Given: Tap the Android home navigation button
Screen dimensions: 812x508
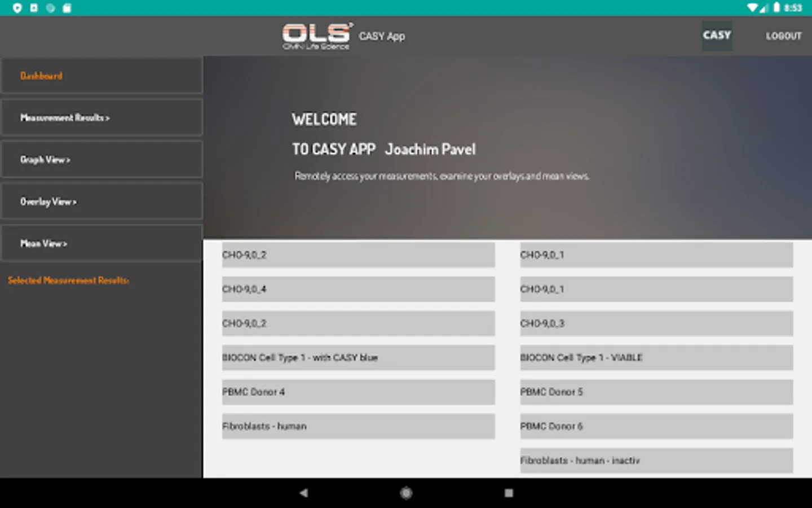Looking at the screenshot, I should tap(406, 493).
